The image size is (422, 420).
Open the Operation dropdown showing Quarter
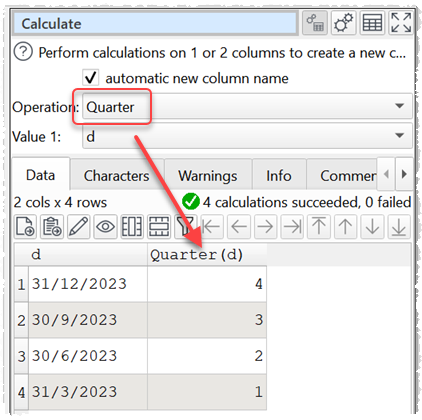point(247,107)
